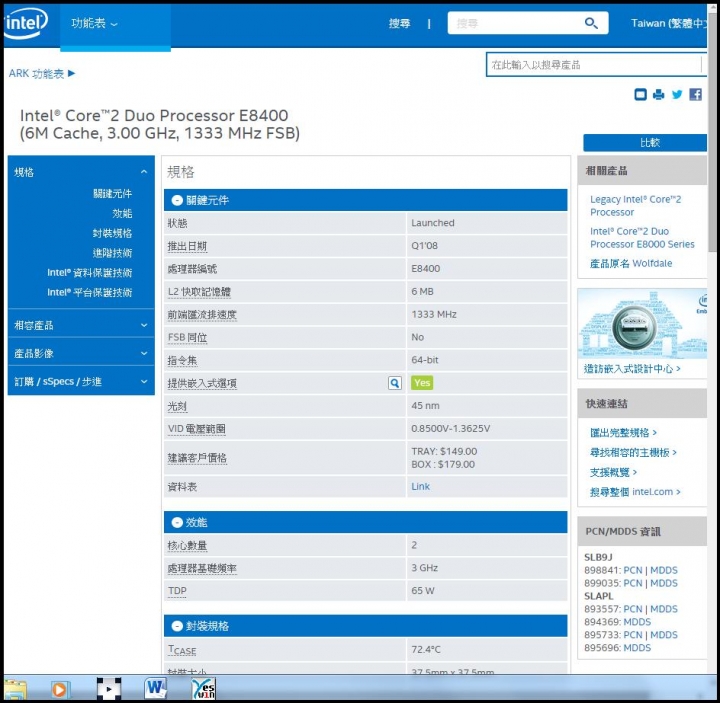Open Core 2 Duo E8000 Series link
Viewport: 720px width, 703px height.
click(x=642, y=238)
